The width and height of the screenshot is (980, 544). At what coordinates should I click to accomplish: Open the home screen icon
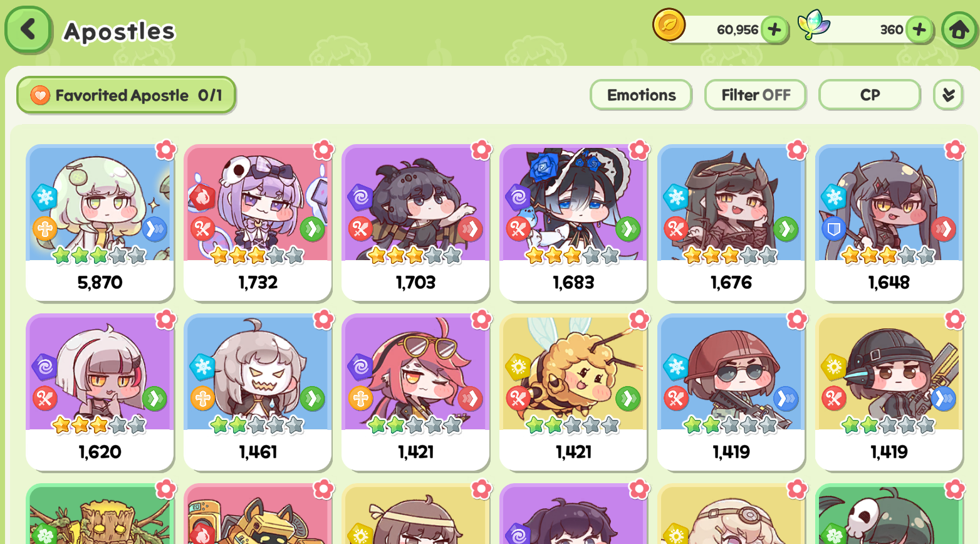pyautogui.click(x=959, y=29)
